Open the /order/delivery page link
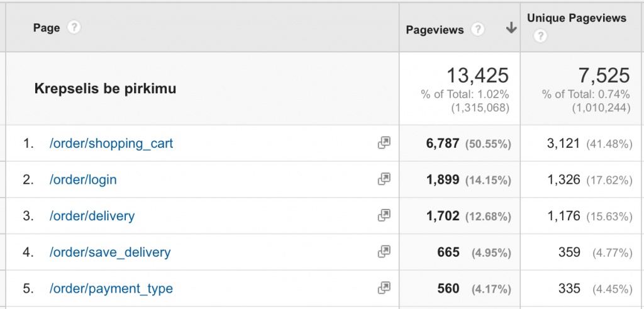This screenshot has height=309, width=644. tap(92, 216)
